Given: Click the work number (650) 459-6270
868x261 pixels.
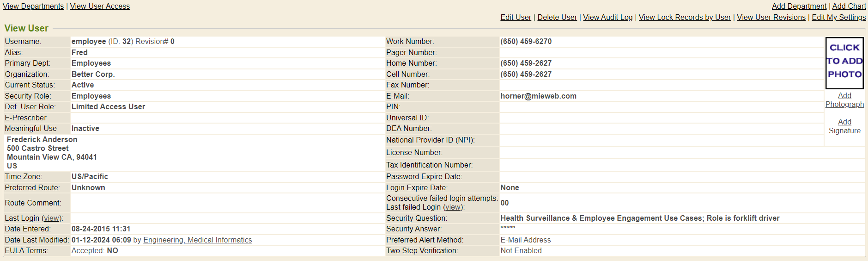Looking at the screenshot, I should click(x=526, y=41).
